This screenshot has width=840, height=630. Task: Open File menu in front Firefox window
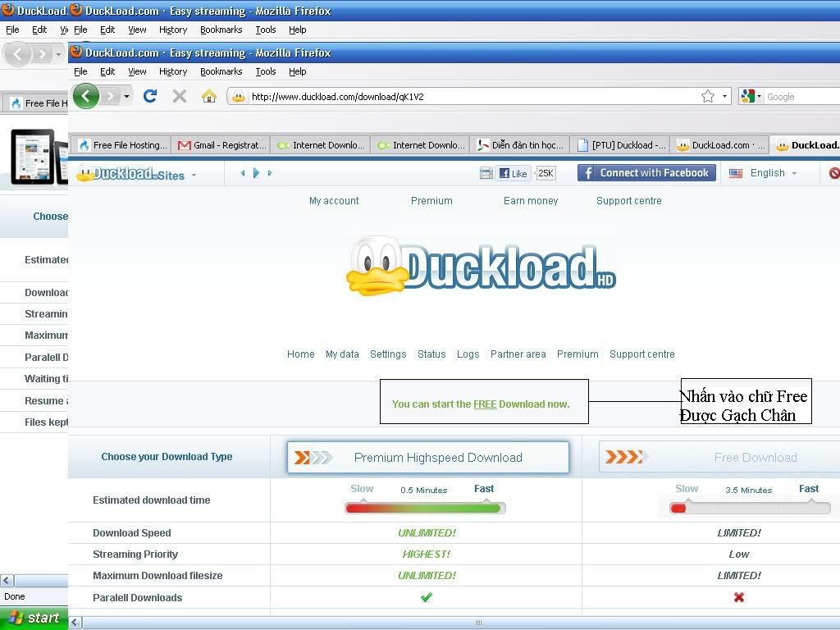coord(80,71)
